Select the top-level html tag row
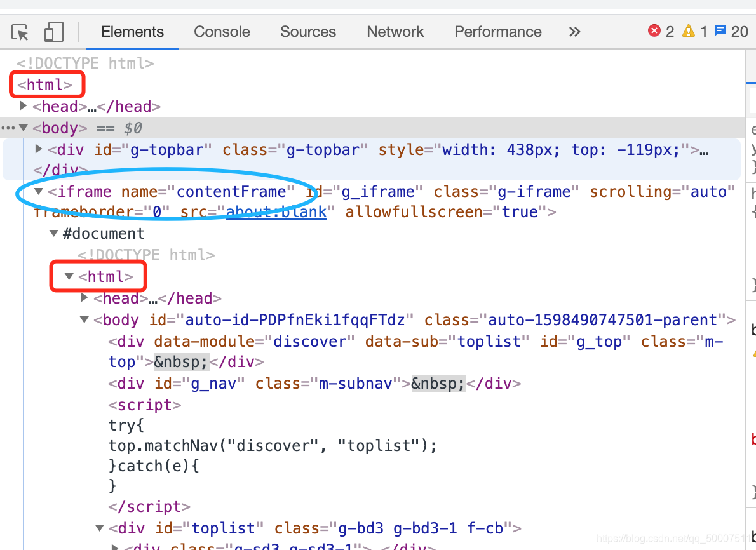This screenshot has height=550, width=756. [x=44, y=85]
